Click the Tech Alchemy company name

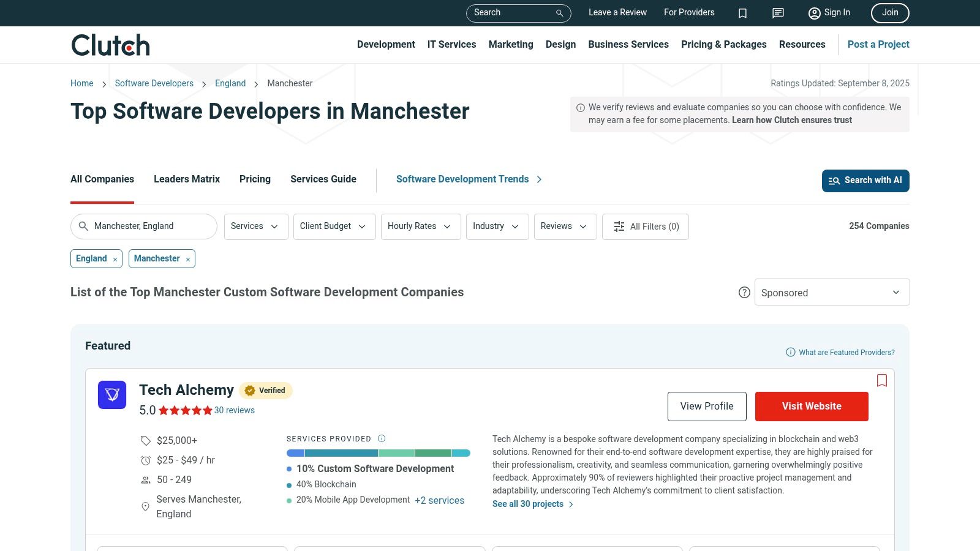point(187,391)
